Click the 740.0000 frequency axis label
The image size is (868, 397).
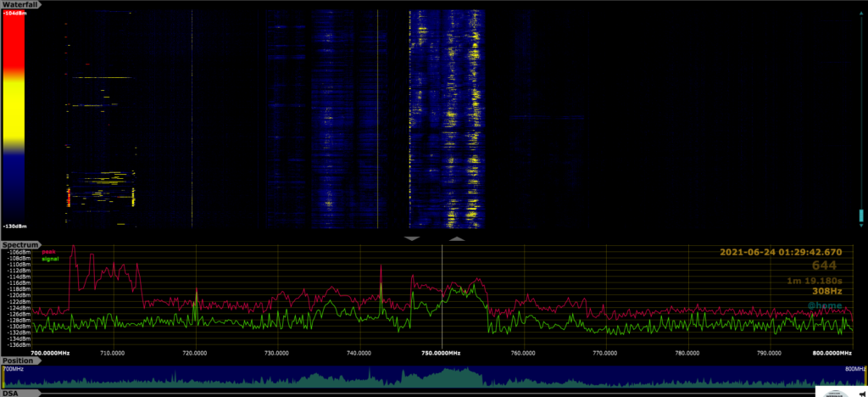(359, 353)
